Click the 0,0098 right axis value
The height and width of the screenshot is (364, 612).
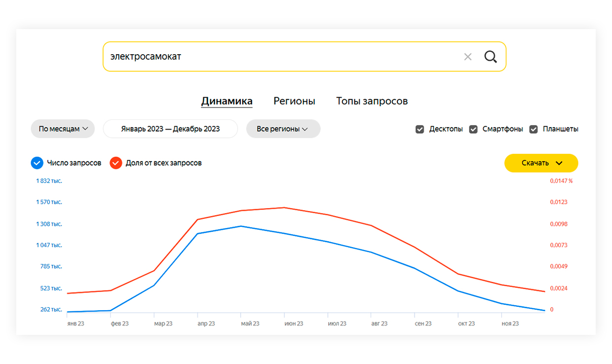click(x=559, y=224)
